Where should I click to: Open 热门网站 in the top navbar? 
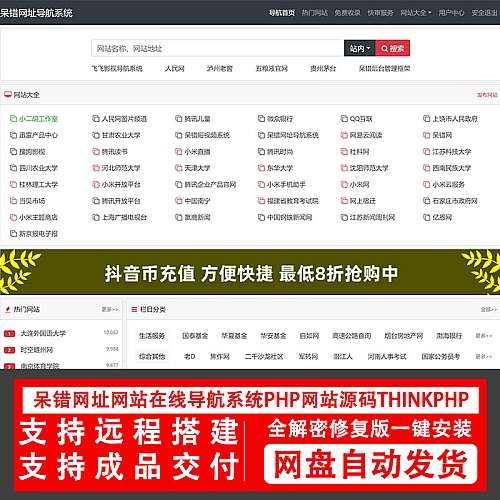click(x=314, y=13)
